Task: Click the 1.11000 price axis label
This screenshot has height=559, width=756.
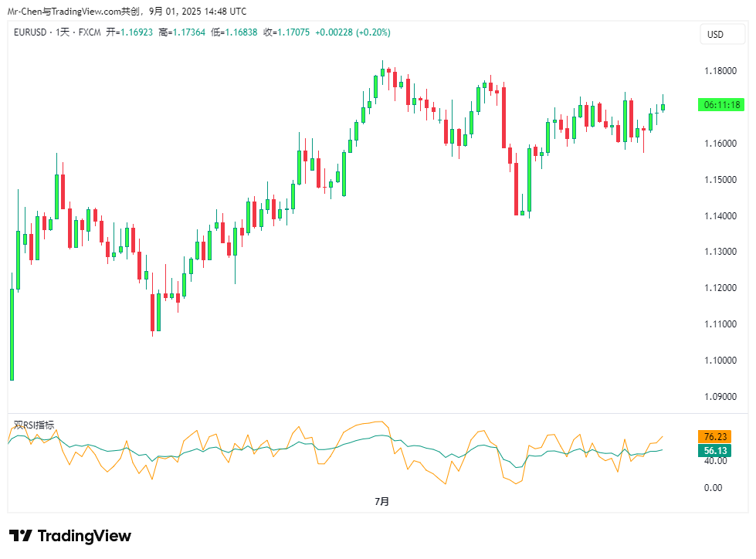Action: coord(720,324)
